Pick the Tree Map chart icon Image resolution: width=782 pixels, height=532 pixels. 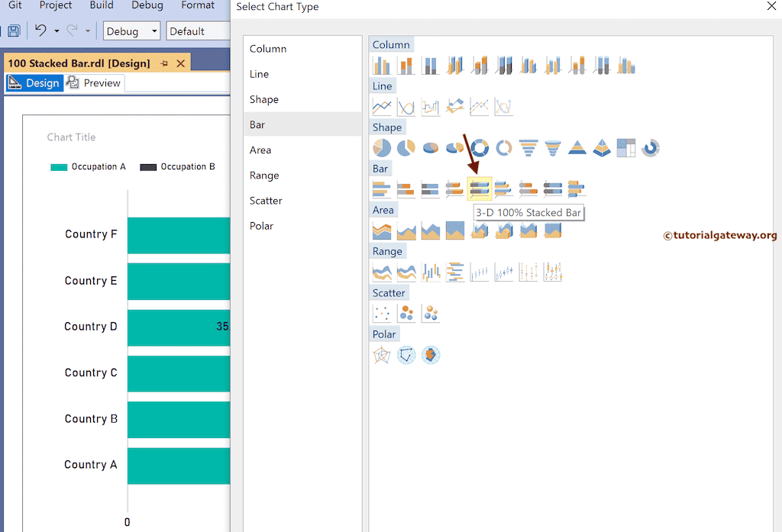(626, 148)
